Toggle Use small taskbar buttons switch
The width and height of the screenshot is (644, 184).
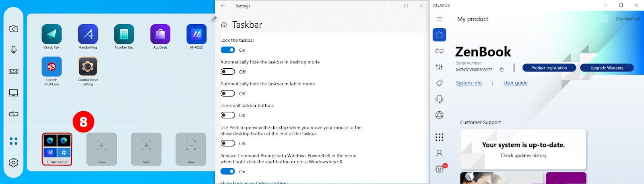(x=228, y=115)
